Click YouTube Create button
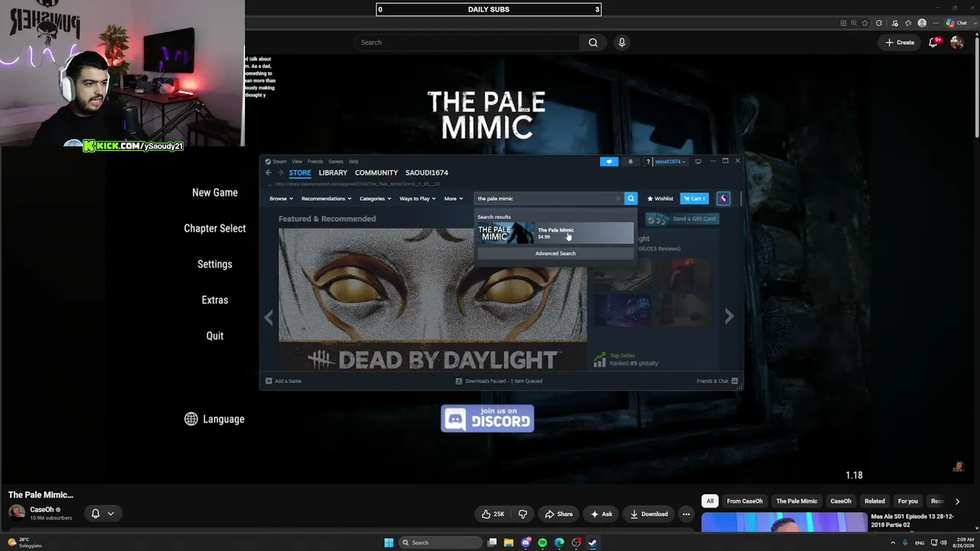Image resolution: width=980 pixels, height=551 pixels. (900, 43)
